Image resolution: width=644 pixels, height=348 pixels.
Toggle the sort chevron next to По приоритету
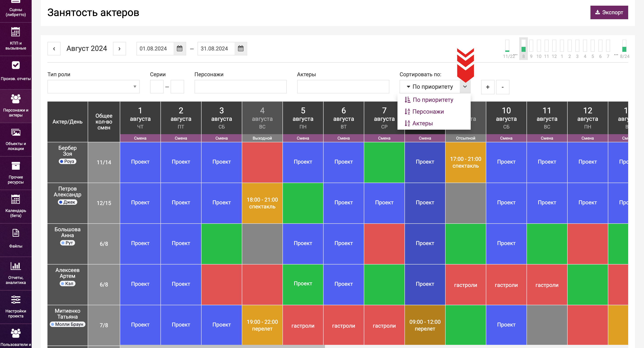pos(465,87)
